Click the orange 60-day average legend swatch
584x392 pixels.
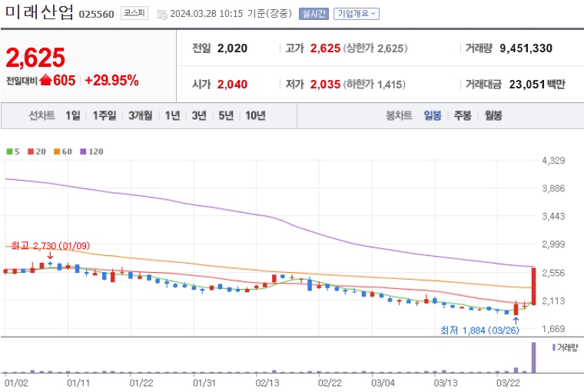(x=57, y=151)
